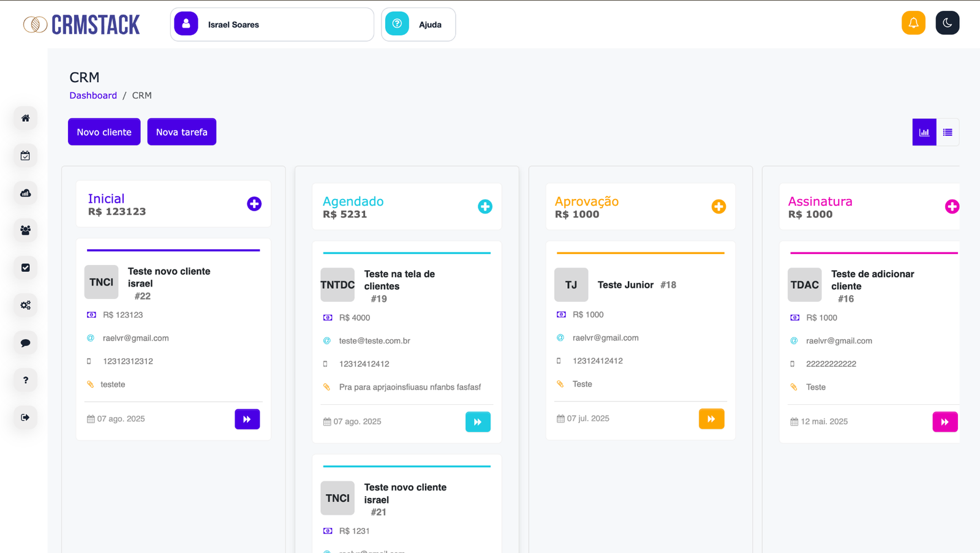Screen dimensions: 980x553
Task: Click the notifications bell icon
Action: tap(913, 23)
